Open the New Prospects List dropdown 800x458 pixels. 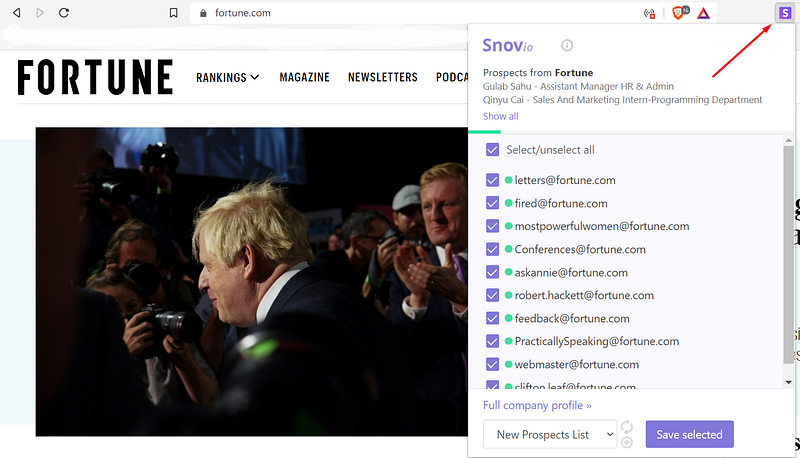550,435
